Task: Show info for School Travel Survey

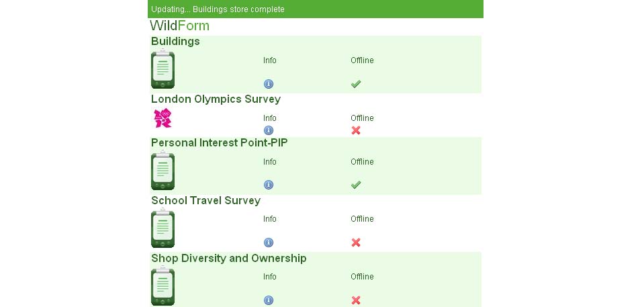Action: (x=269, y=243)
